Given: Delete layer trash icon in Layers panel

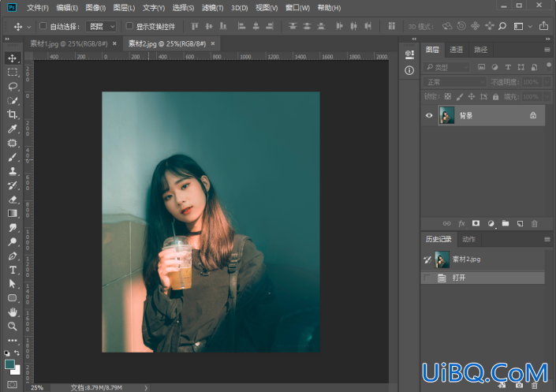Looking at the screenshot, I should 535,223.
